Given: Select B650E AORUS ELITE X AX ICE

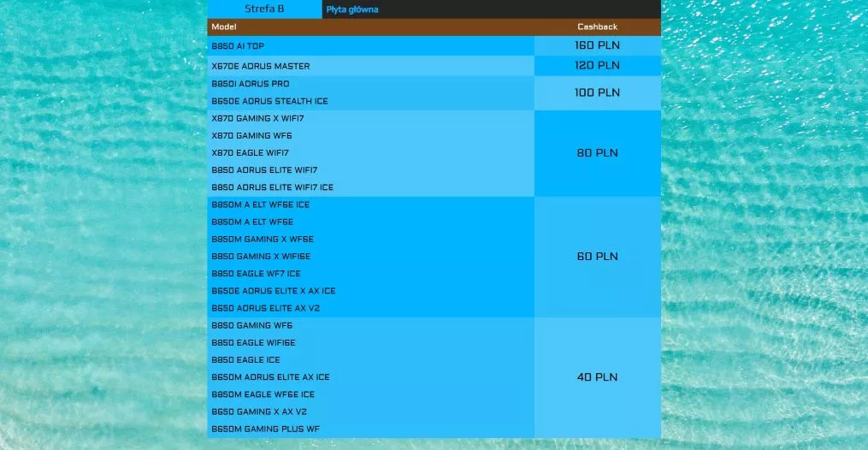Looking at the screenshot, I should pos(273,291).
